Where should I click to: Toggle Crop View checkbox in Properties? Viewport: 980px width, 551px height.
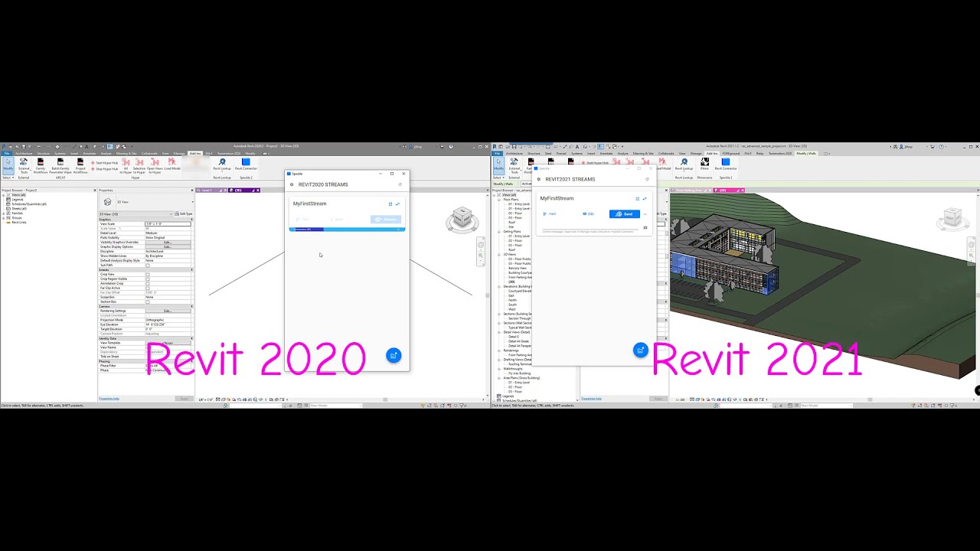[148, 275]
